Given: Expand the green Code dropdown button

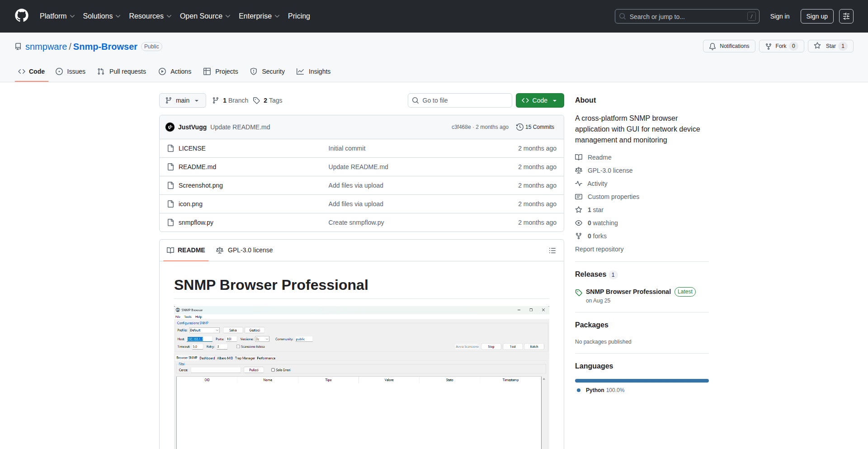Looking at the screenshot, I should point(539,100).
